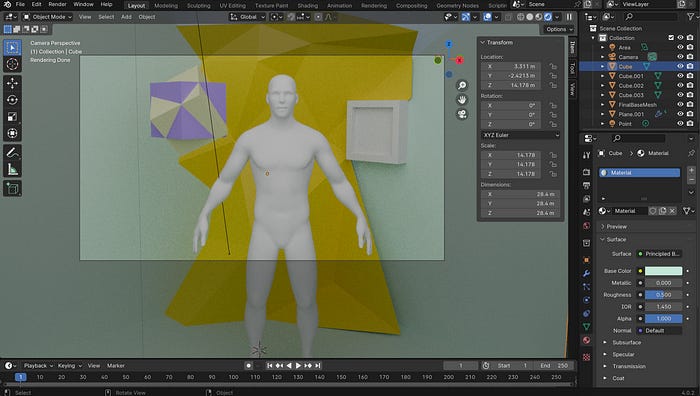
Task: Click the pan view hand icon
Action: tap(462, 100)
